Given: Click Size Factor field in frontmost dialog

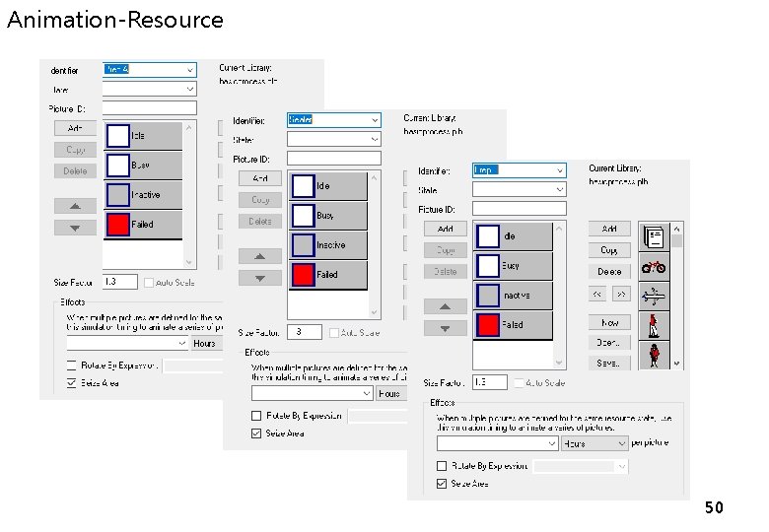Looking at the screenshot, I should 489,382.
